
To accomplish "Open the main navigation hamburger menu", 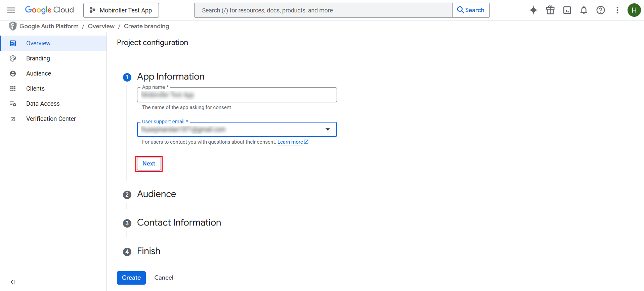I will tap(11, 10).
